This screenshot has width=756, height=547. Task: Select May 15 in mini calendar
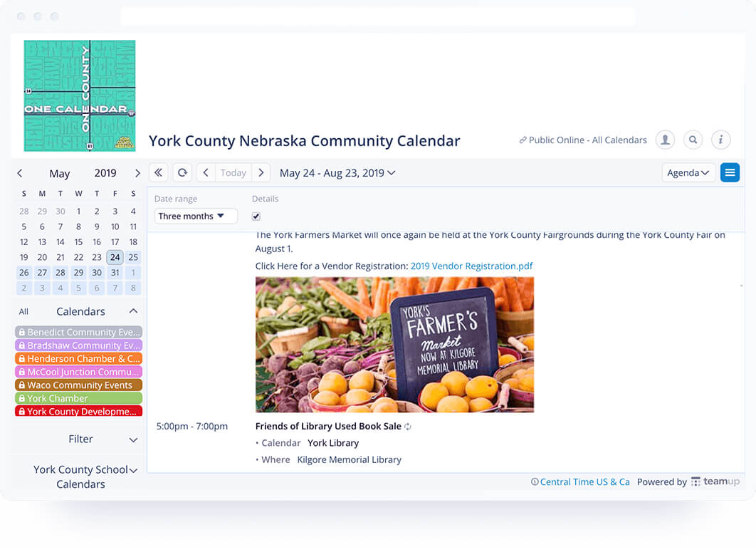point(78,242)
